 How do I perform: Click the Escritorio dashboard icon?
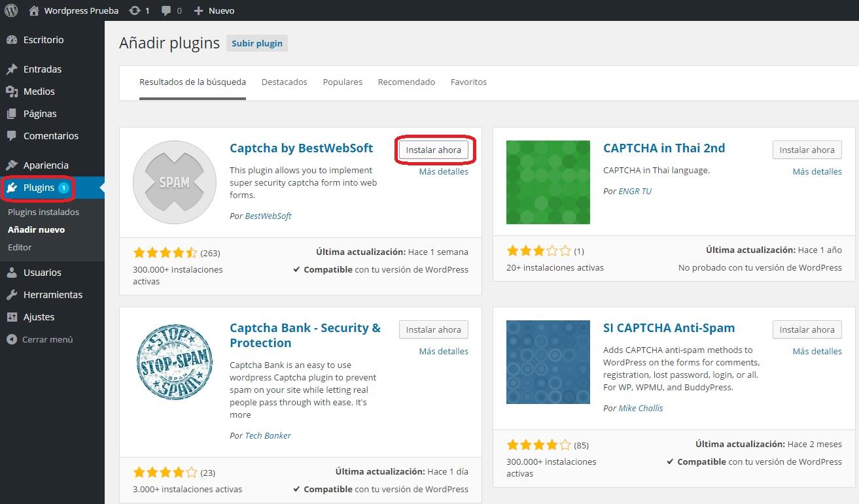tap(11, 40)
